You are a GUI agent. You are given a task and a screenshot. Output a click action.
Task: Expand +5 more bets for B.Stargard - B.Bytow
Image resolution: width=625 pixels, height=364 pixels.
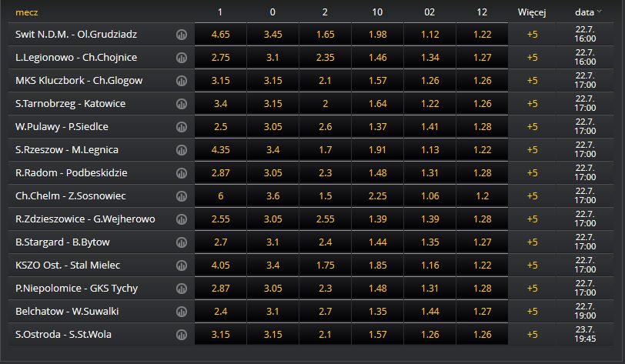tap(532, 242)
